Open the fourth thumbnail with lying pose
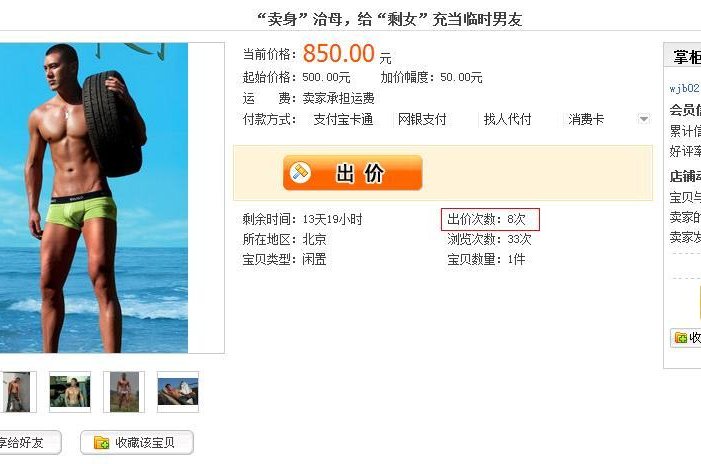Screen dimensions: 701x464 pos(177,392)
